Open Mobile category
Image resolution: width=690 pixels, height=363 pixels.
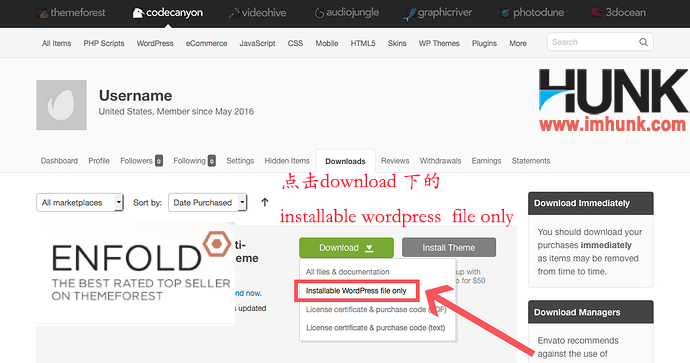[x=327, y=43]
